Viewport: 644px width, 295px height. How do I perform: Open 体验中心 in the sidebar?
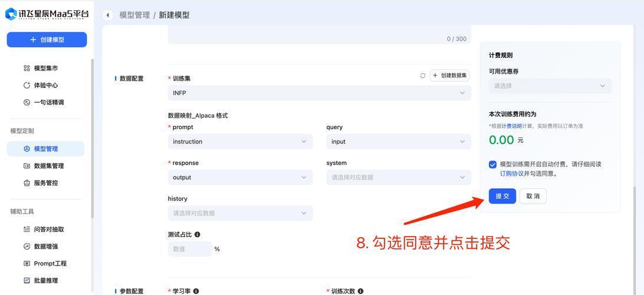point(45,86)
